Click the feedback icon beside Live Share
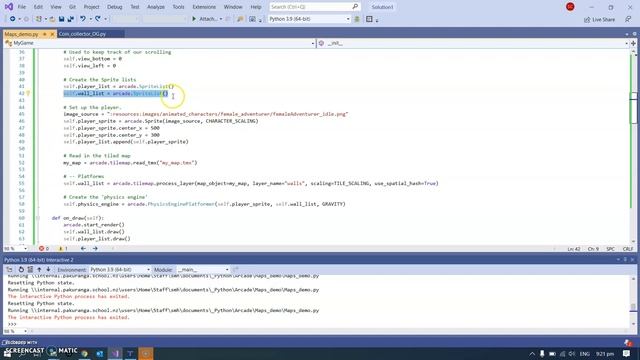 (x=628, y=19)
